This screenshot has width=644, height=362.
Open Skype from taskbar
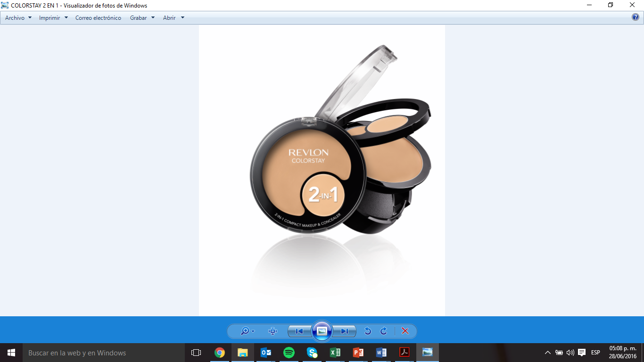point(312,353)
